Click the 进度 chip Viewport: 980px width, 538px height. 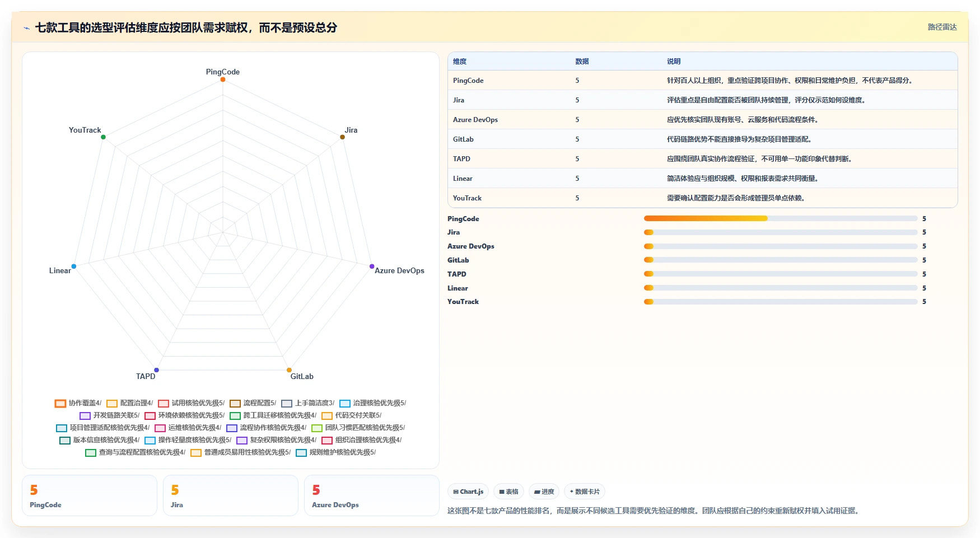[x=544, y=492]
